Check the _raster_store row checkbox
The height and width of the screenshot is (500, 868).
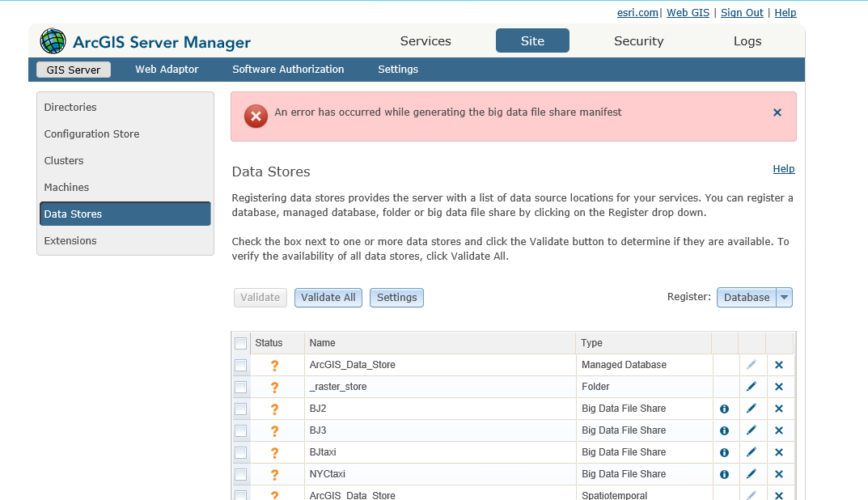241,387
